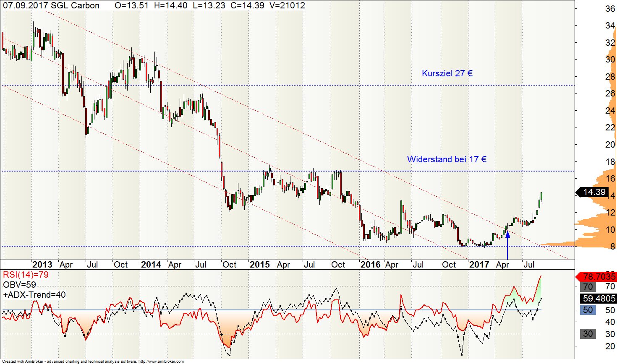Click the "Created with AmiBroker" footer text
The image size is (617, 364).
point(23,361)
